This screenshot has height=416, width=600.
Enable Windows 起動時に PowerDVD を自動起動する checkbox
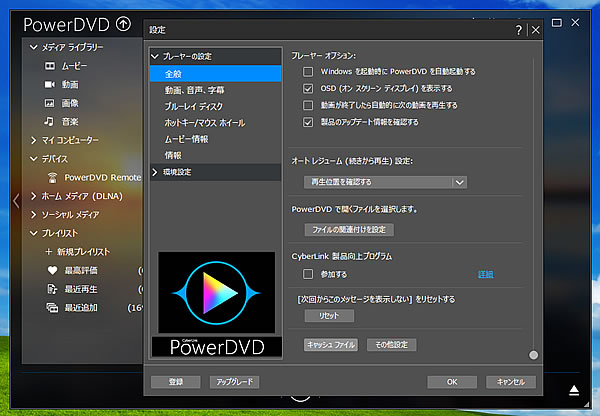(x=309, y=72)
